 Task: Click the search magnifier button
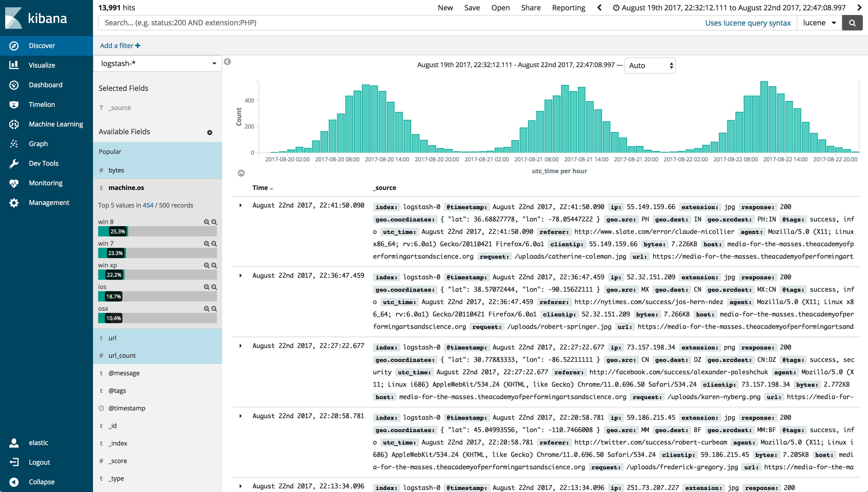(852, 23)
